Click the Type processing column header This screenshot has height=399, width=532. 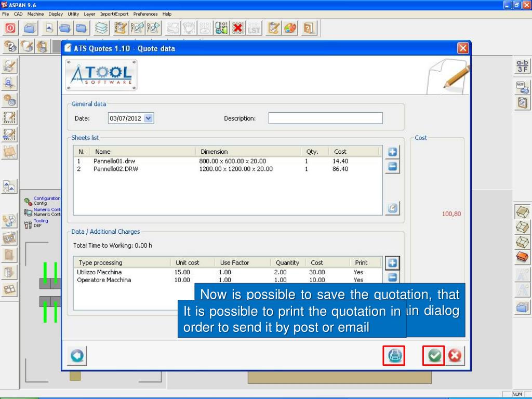[x=123, y=262]
